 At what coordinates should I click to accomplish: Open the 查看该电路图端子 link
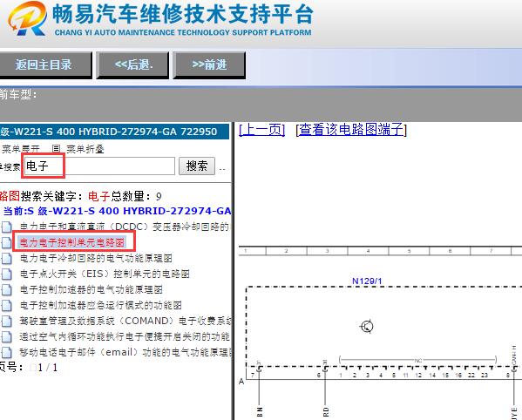point(351,130)
